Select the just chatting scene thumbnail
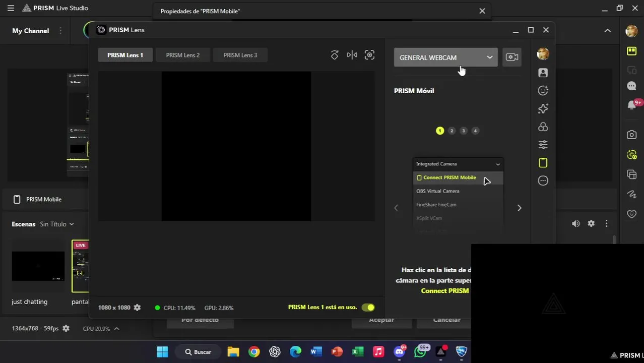Viewport: 644px width, 363px height. (x=38, y=266)
